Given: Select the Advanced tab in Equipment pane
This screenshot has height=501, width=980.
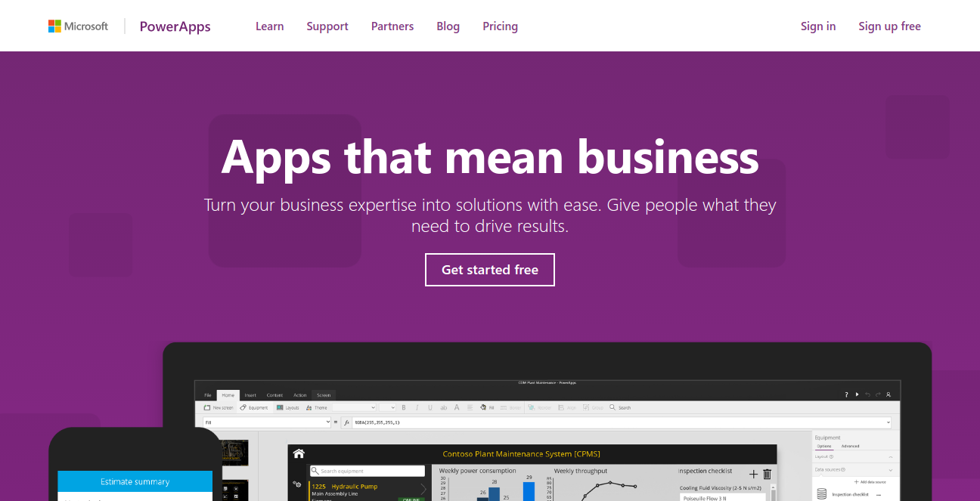Looking at the screenshot, I should (850, 447).
